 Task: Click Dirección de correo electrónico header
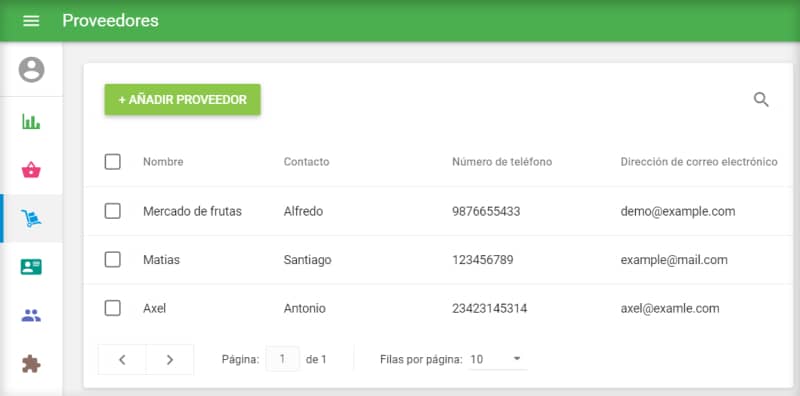(699, 162)
